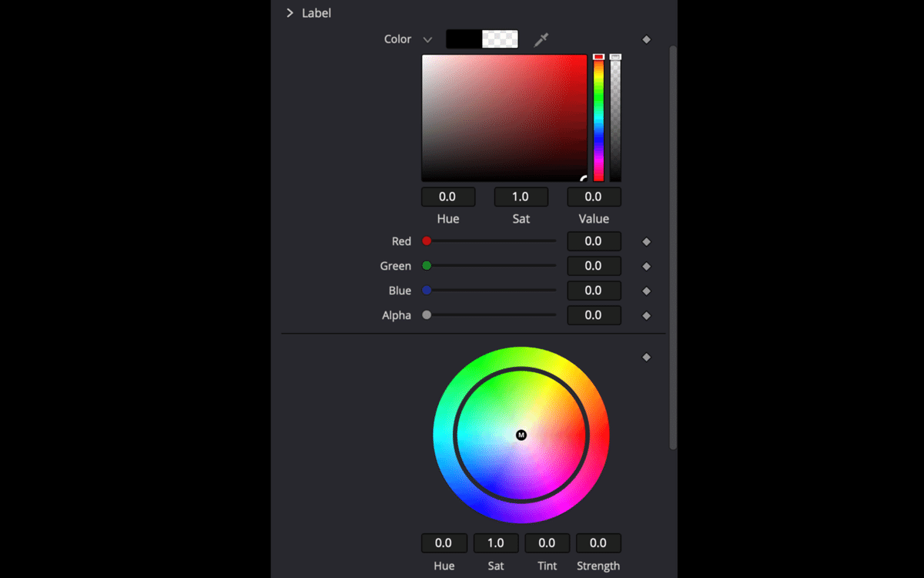The width and height of the screenshot is (924, 578).
Task: Open the Color dropdown arrow
Action: (427, 39)
